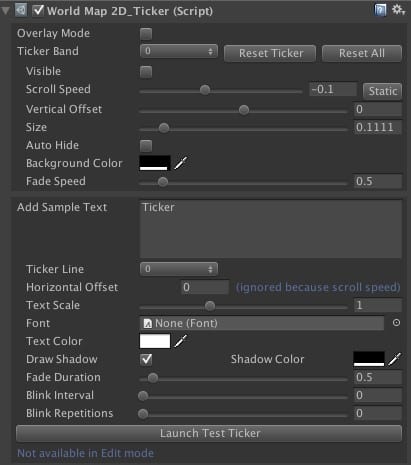The width and height of the screenshot is (411, 465).
Task: Click the Shadow Color label
Action: tap(267, 359)
